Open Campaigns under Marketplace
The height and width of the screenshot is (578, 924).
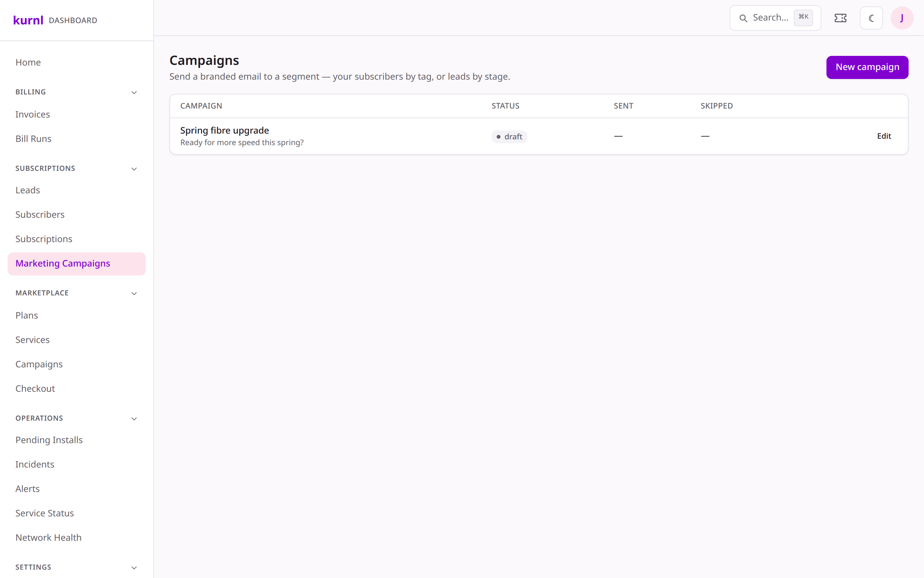[76, 364]
